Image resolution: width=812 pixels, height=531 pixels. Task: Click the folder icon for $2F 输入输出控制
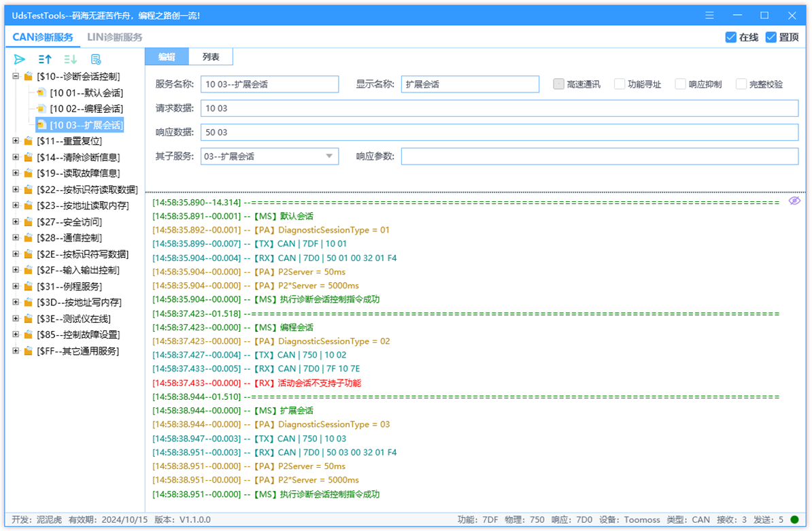[29, 270]
